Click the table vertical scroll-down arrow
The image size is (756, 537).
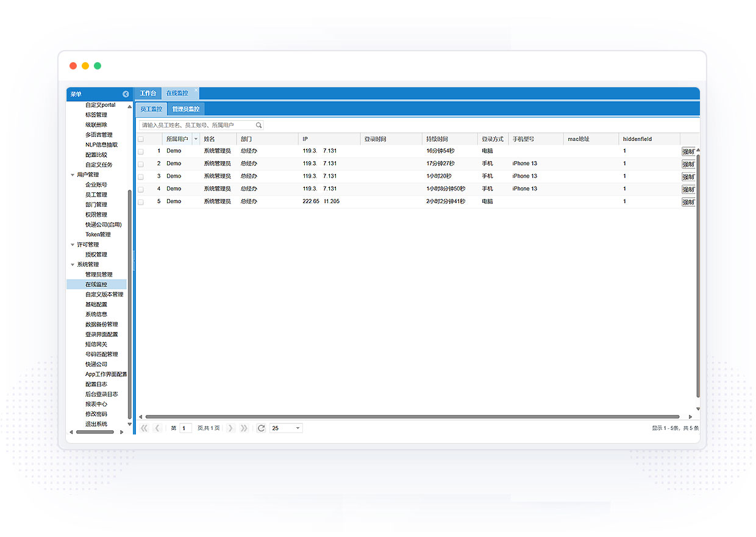[x=698, y=409]
